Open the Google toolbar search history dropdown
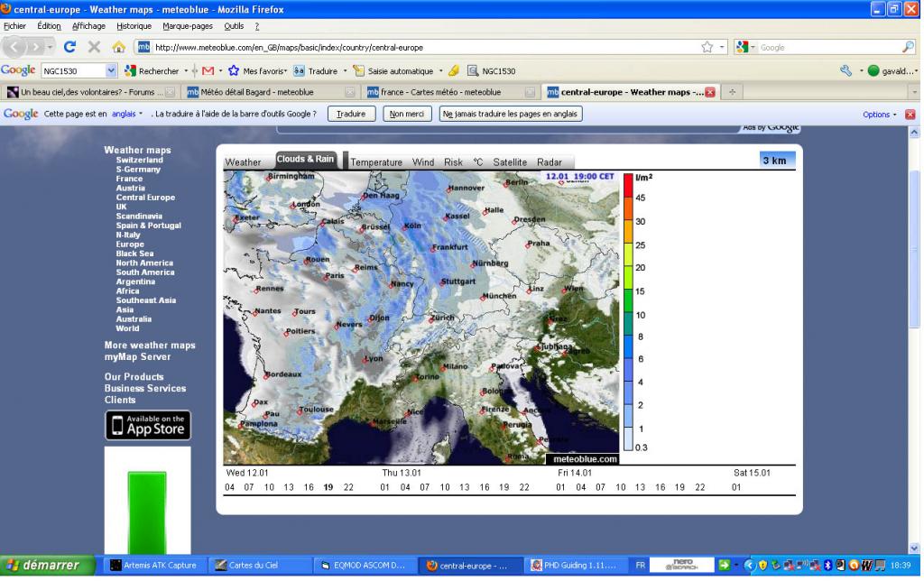The width and height of the screenshot is (924, 581). [x=111, y=70]
